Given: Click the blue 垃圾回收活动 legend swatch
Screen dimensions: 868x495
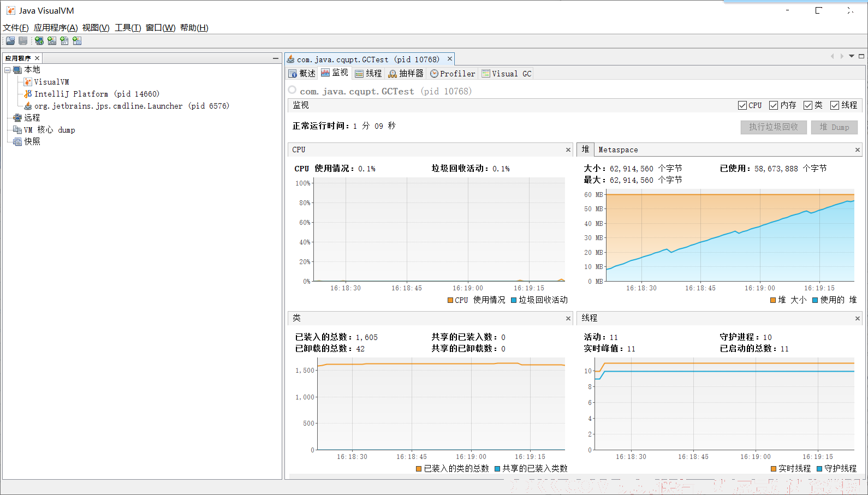Looking at the screenshot, I should 514,300.
